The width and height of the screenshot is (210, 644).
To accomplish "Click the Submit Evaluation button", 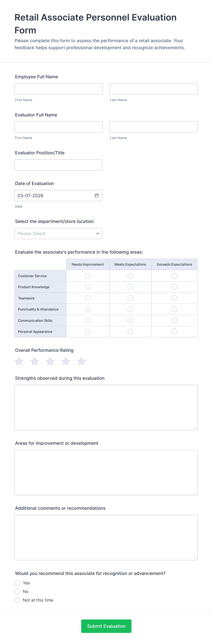I will click(x=106, y=626).
